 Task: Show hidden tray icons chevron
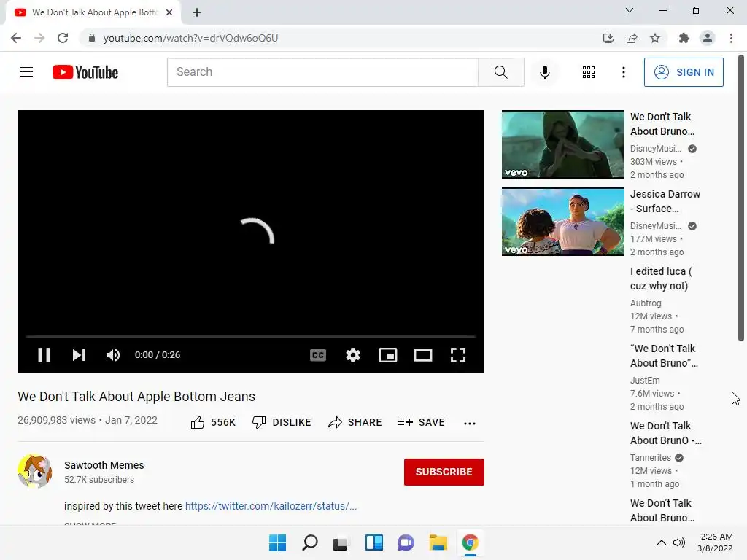click(661, 542)
